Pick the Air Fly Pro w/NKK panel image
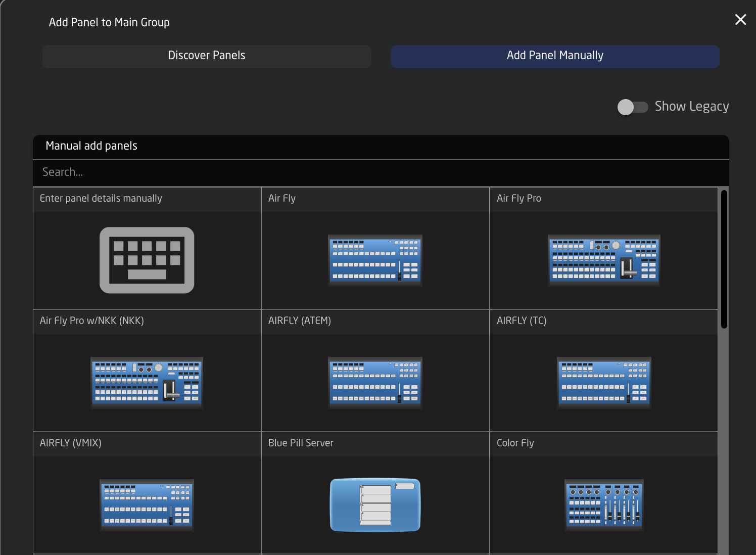Viewport: 756px width, 555px height. pos(147,383)
